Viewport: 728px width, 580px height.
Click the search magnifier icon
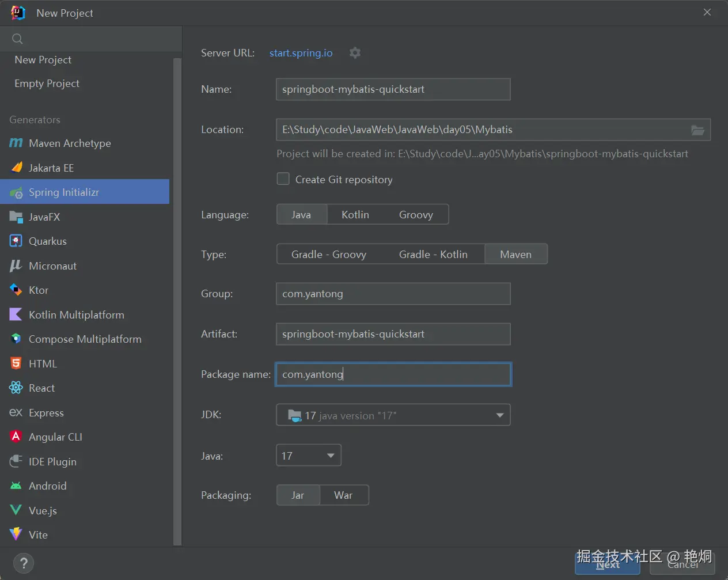[18, 39]
